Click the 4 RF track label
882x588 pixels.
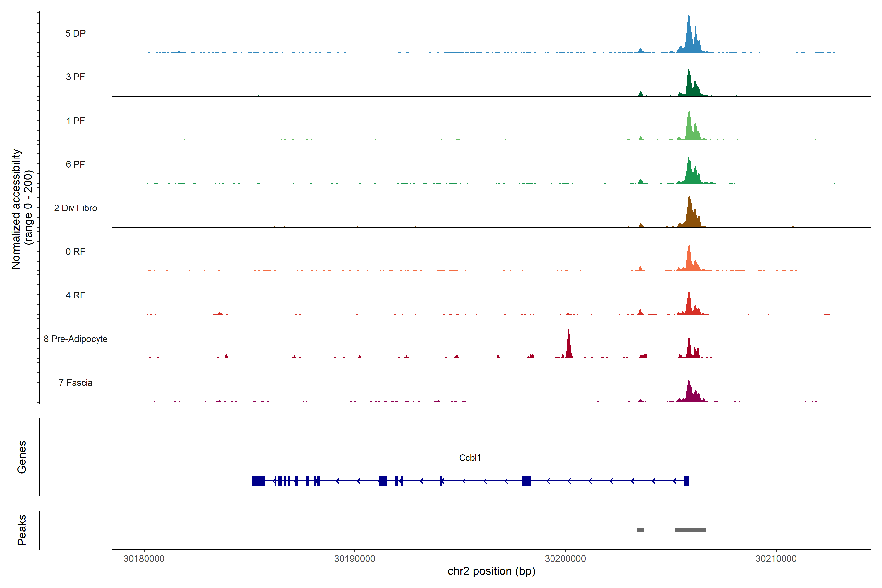point(75,295)
